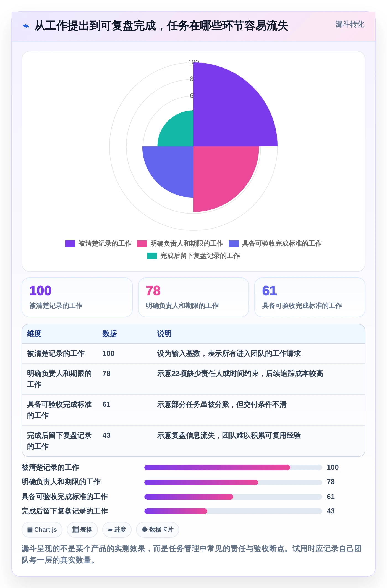Image resolution: width=387 pixels, height=588 pixels.
Task: Click progress bar for 被清楚记录的工作
Action: click(233, 468)
